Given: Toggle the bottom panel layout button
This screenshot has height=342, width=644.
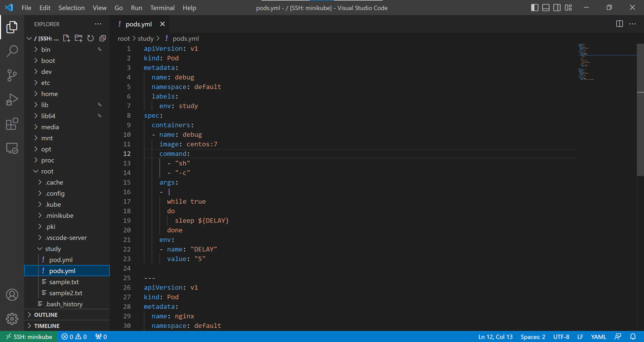Looking at the screenshot, I should tap(546, 8).
